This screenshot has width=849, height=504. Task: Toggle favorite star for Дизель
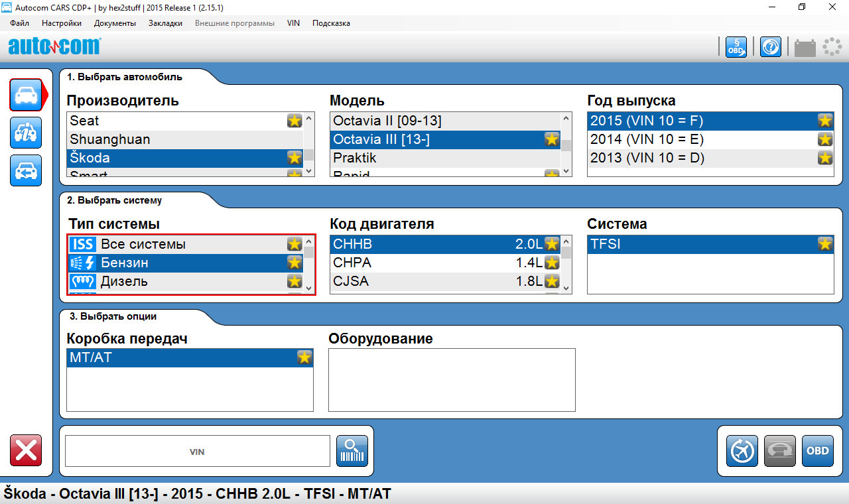(x=294, y=281)
